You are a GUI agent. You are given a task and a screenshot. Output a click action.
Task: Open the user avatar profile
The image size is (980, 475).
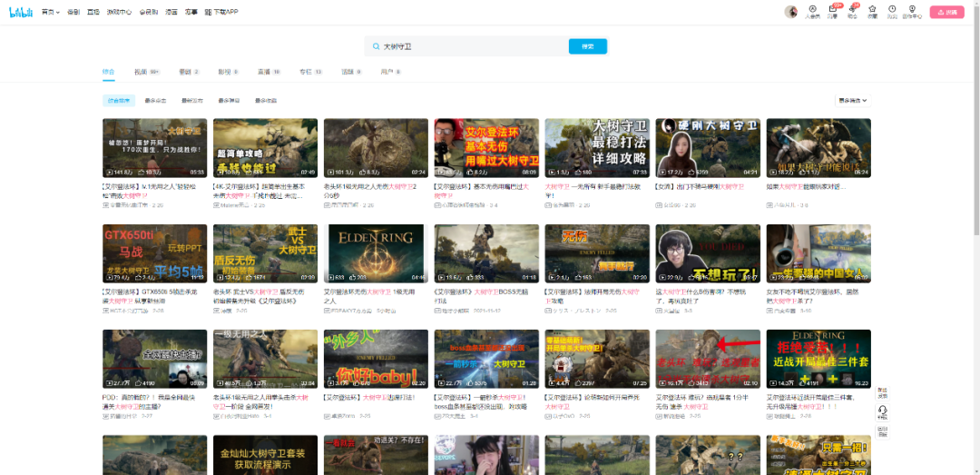click(x=790, y=12)
